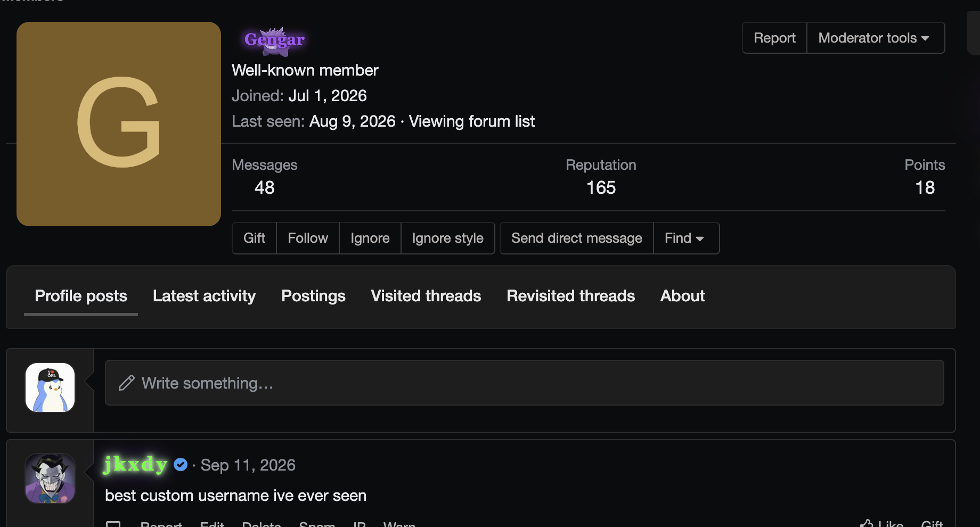Image resolution: width=980 pixels, height=527 pixels.
Task: Send a Gift to Gengar
Action: 254,238
